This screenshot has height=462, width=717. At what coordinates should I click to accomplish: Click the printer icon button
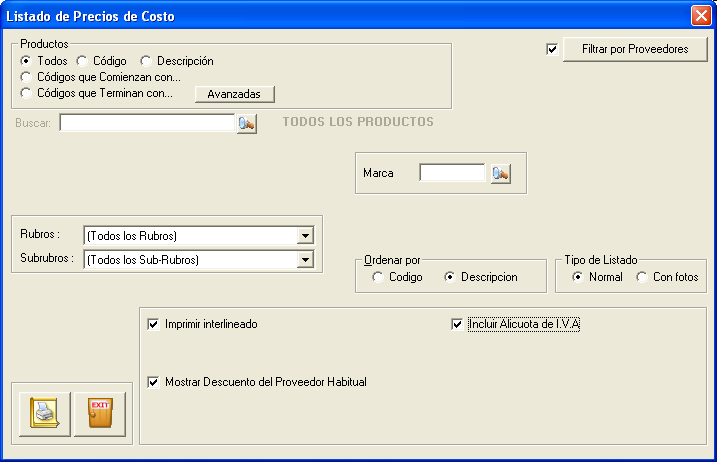tap(45, 414)
